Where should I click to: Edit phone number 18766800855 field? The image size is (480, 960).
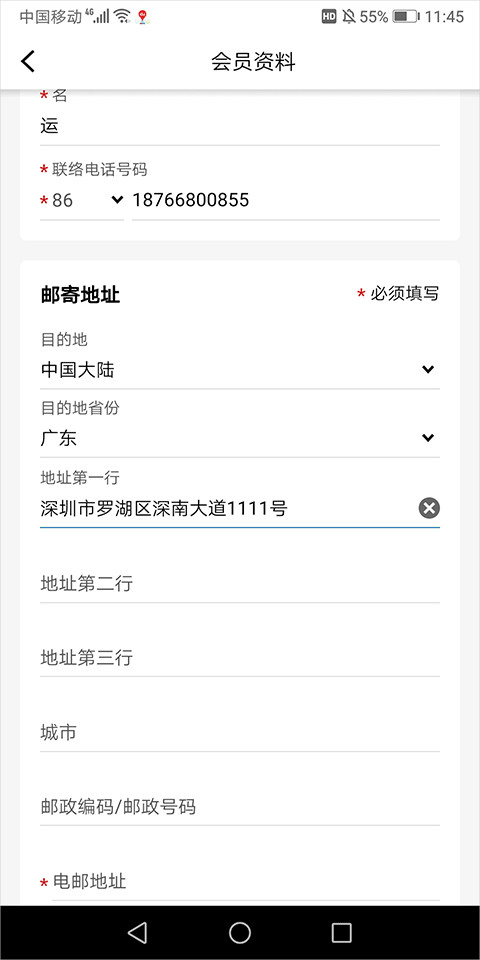286,200
